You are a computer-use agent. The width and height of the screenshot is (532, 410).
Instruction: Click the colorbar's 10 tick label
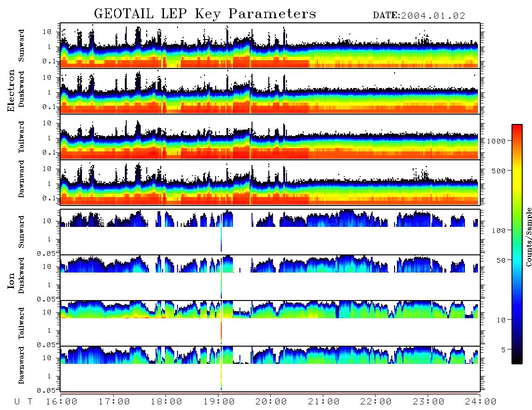click(x=501, y=320)
